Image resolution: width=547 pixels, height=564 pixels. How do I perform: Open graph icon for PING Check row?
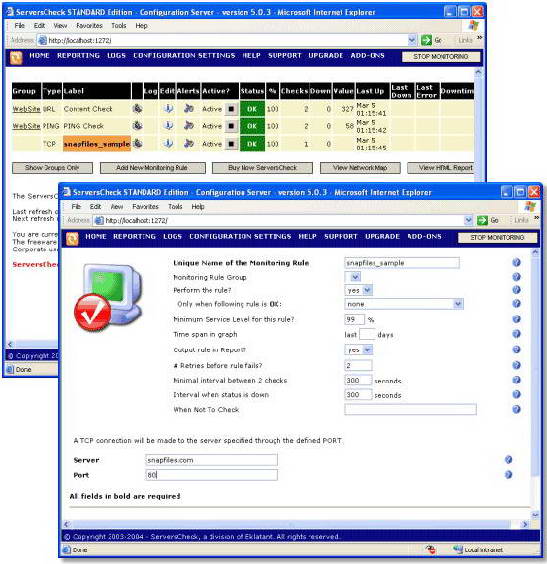(137, 126)
